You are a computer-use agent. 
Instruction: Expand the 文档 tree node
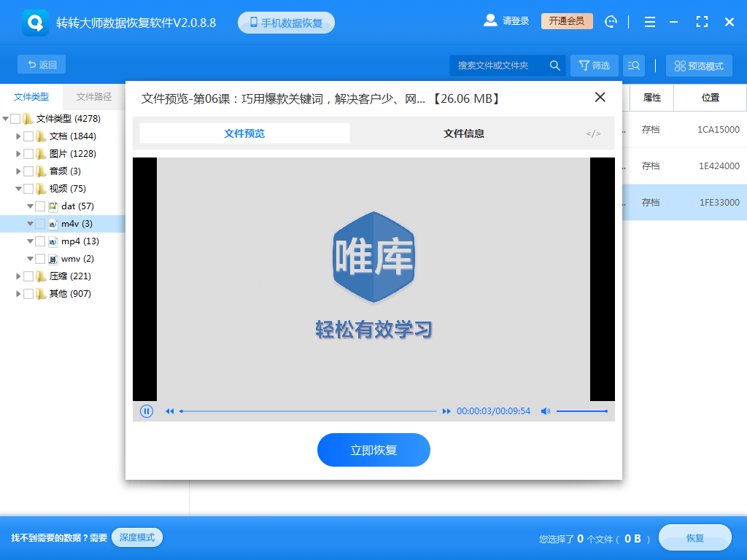18,136
